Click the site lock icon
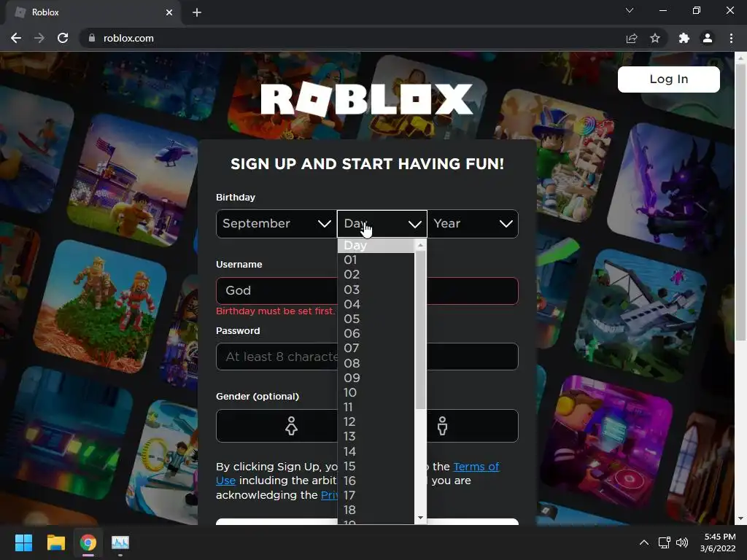 point(91,38)
